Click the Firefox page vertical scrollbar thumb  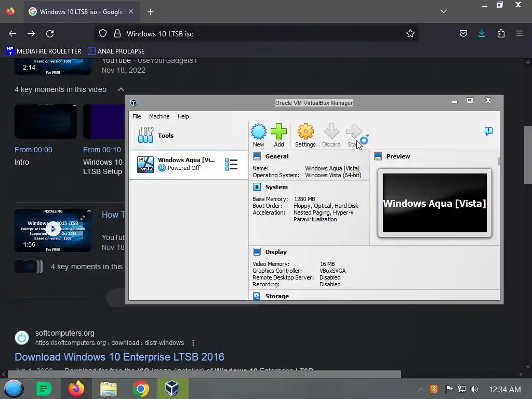pos(528,155)
